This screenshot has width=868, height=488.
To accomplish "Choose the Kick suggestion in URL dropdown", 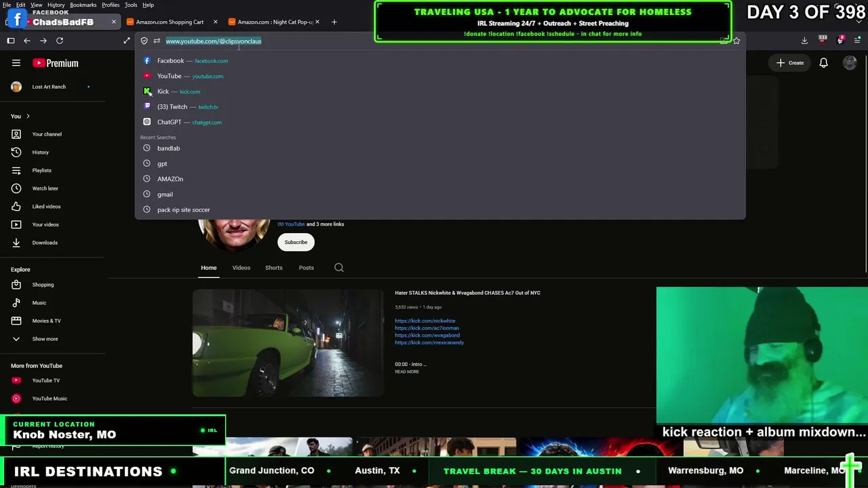I will pos(440,91).
